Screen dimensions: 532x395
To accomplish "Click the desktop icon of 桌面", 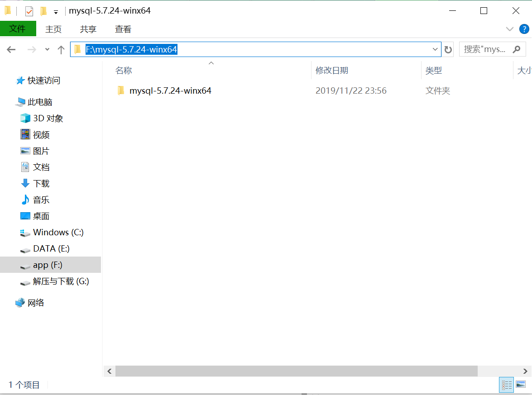I will [25, 216].
